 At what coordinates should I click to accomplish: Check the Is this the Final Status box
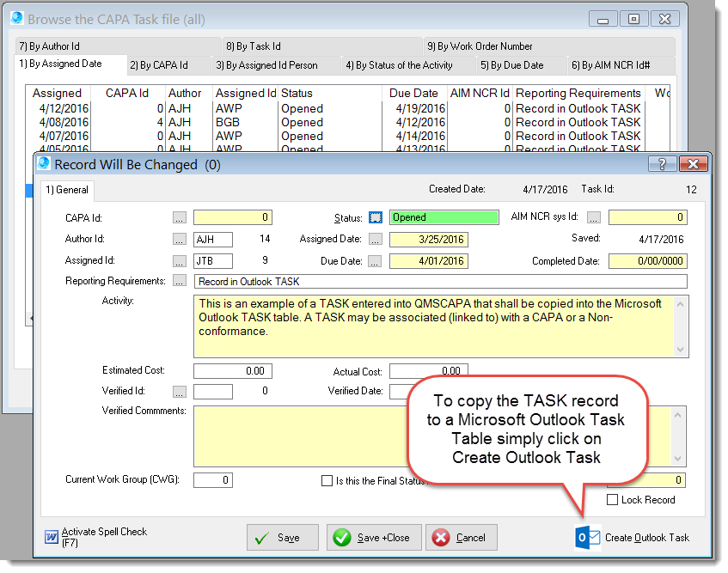(x=325, y=480)
